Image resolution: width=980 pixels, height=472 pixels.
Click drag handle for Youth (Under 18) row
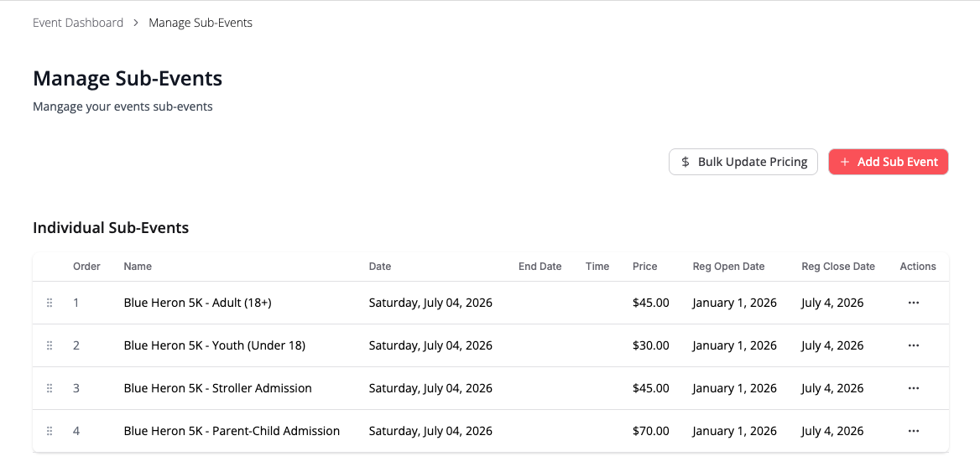click(x=50, y=345)
